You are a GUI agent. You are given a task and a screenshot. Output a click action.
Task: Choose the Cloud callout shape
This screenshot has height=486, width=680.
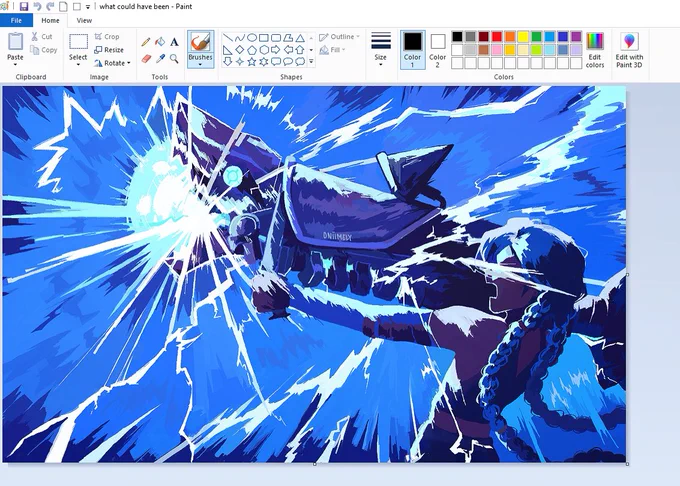pyautogui.click(x=300, y=62)
